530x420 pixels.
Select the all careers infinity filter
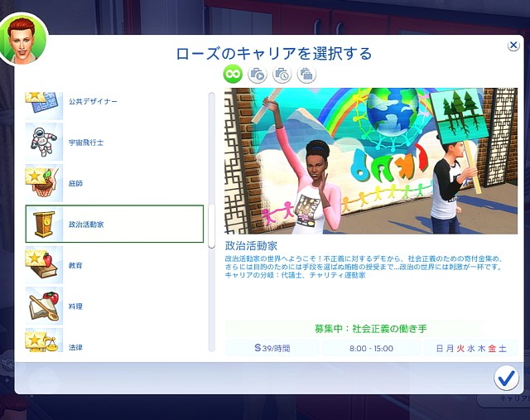tap(233, 74)
